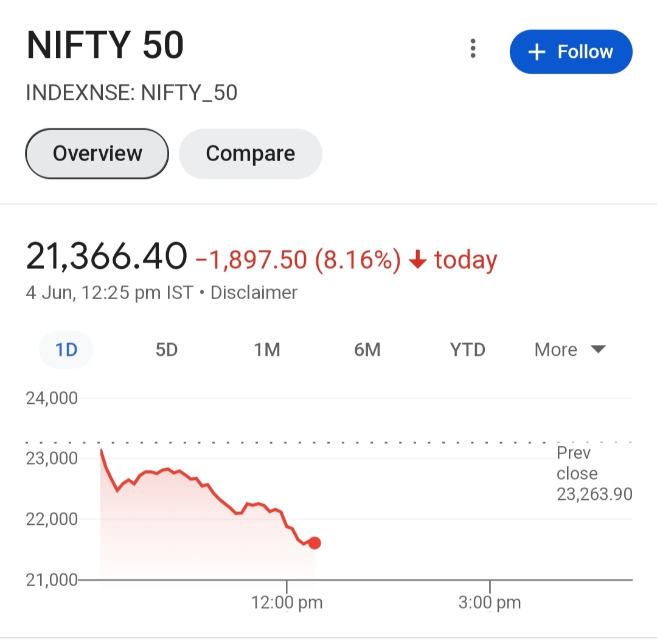
Task: Click the Prev close 23,263.90 label
Action: click(594, 474)
